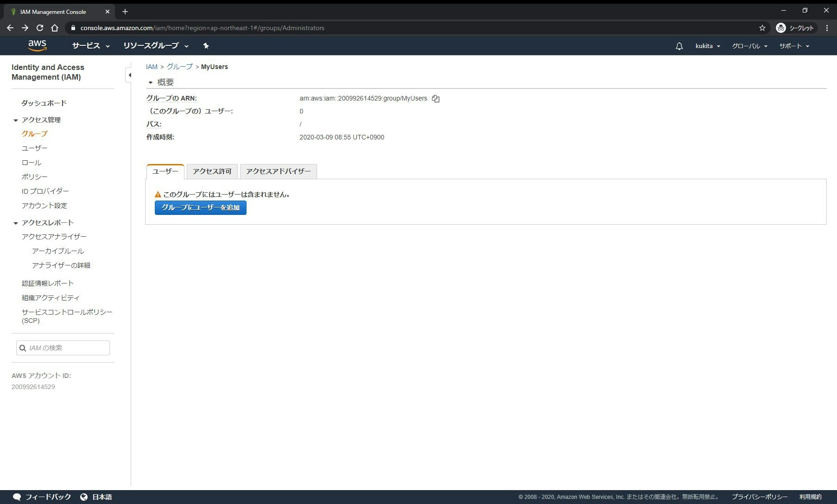Image resolution: width=837 pixels, height=504 pixels.
Task: Select the group ARN text value
Action: [363, 98]
